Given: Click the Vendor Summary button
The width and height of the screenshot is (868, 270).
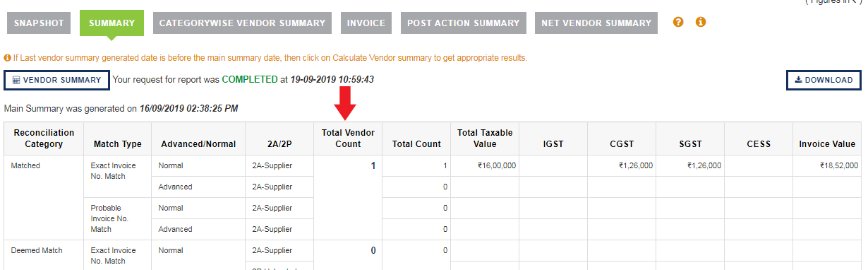Looking at the screenshot, I should 56,80.
